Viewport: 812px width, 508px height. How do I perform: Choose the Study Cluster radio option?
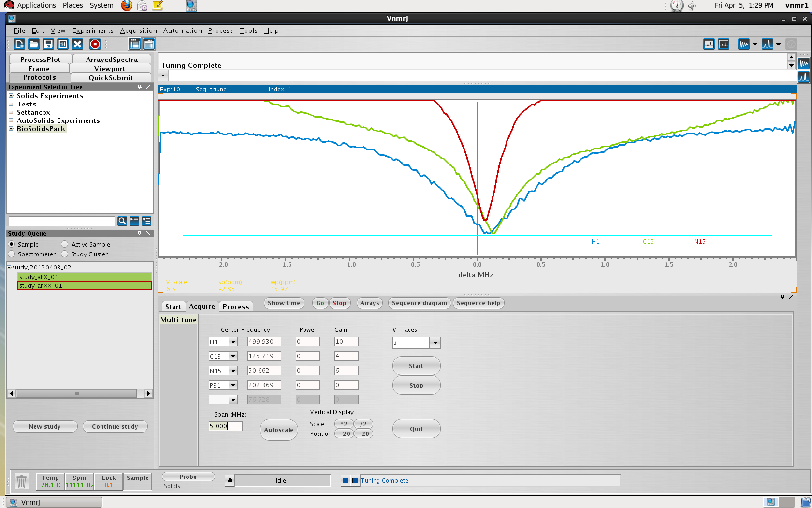click(65, 254)
